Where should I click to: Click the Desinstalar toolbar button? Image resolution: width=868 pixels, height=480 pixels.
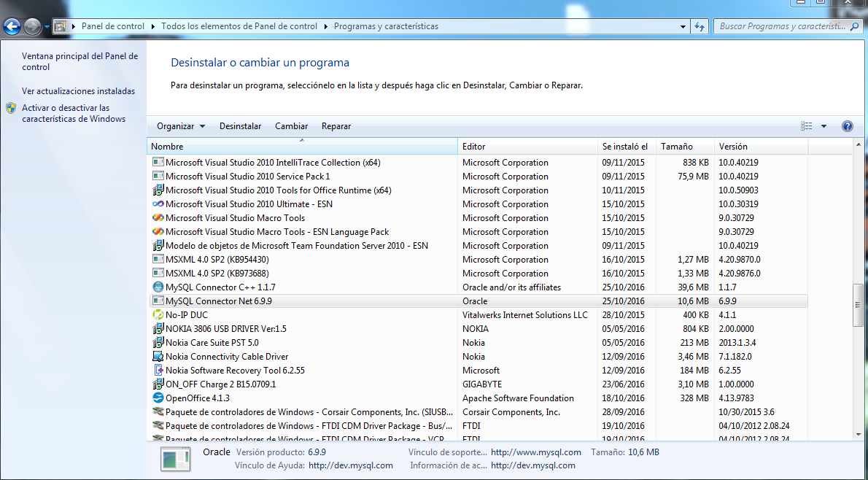[240, 126]
